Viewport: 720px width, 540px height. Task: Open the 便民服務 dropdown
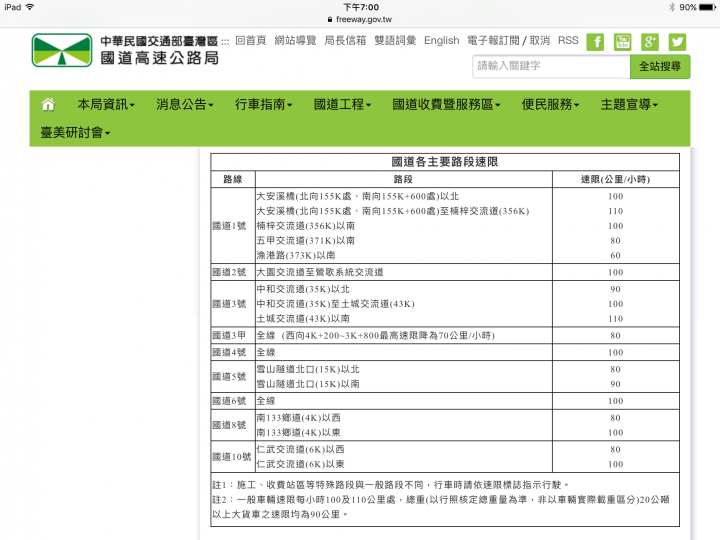click(551, 105)
